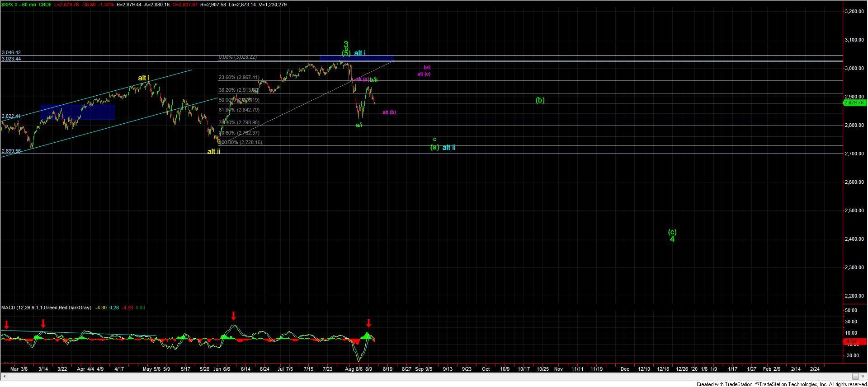This screenshot has height=387, width=868.
Task: Select the green current price tag 2,879.76
Action: coord(854,103)
